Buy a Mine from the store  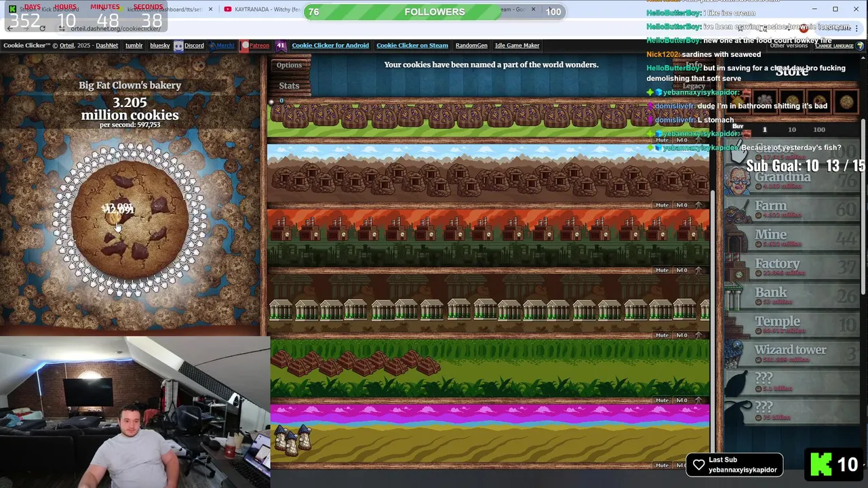tap(792, 239)
